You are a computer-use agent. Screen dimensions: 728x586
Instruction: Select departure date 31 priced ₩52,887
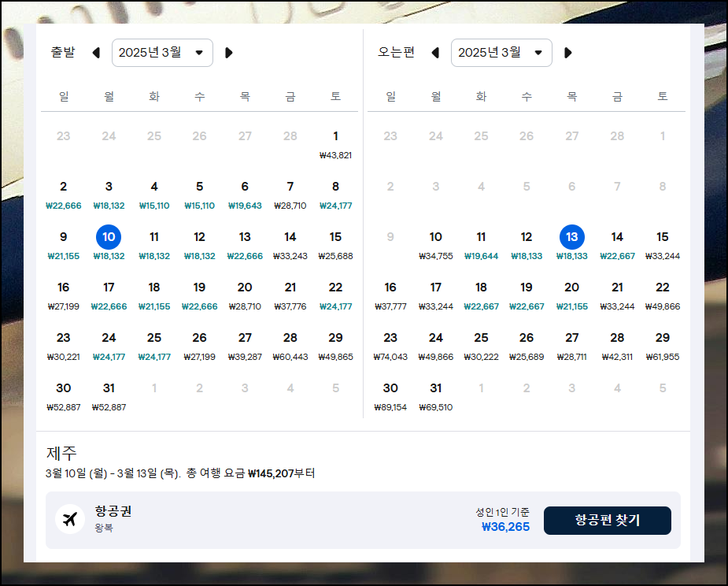coord(109,397)
